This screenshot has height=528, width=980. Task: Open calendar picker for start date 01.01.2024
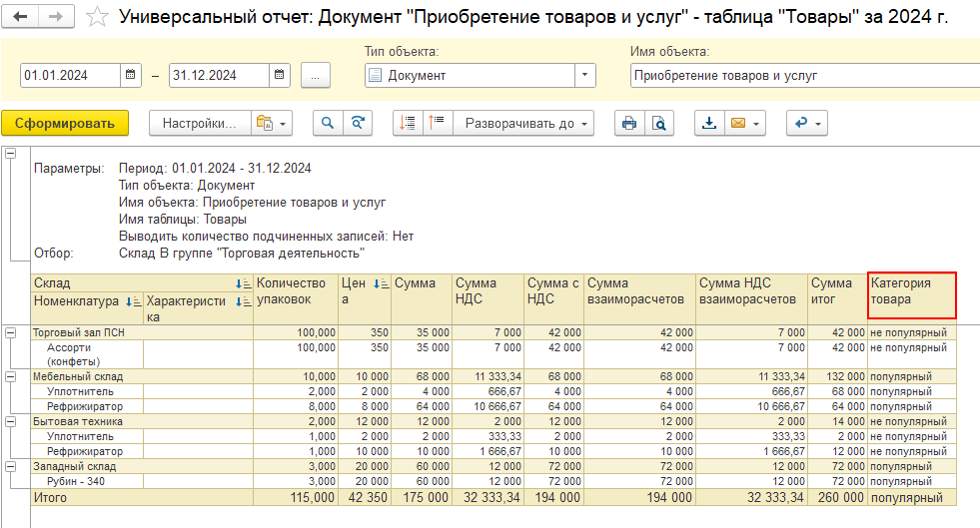pyautogui.click(x=131, y=75)
